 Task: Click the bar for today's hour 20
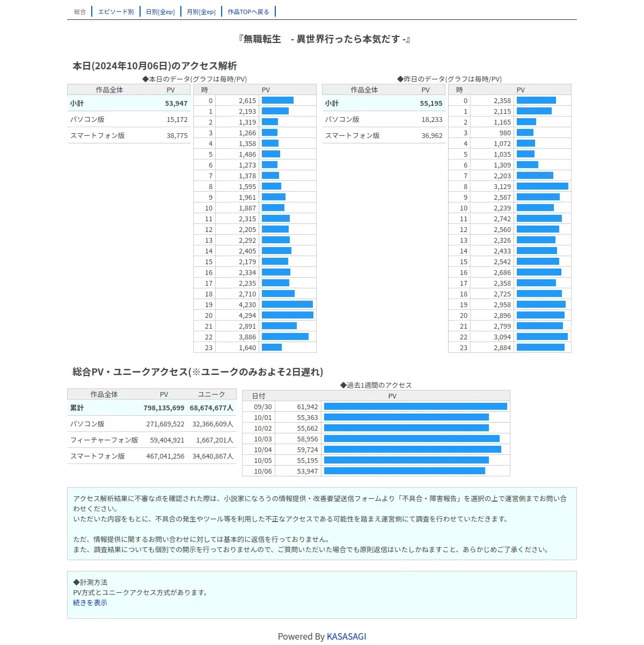(x=288, y=315)
